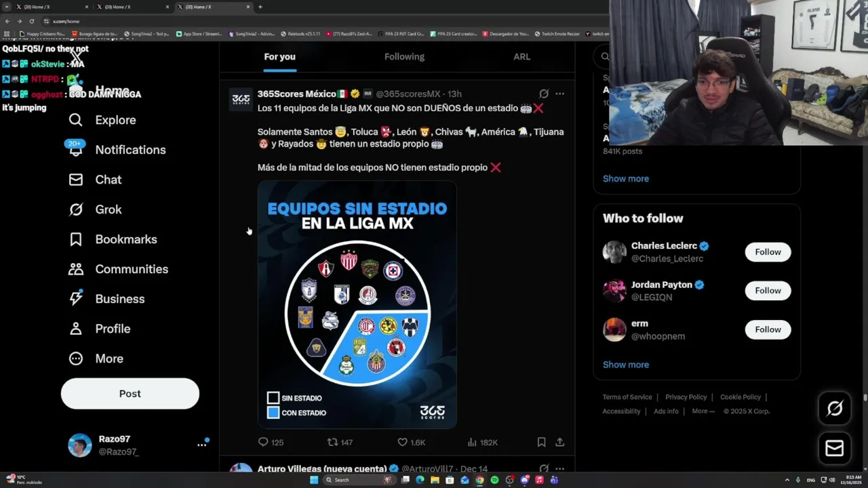
Task: Open floating Grok button at bottom right
Action: 835,408
